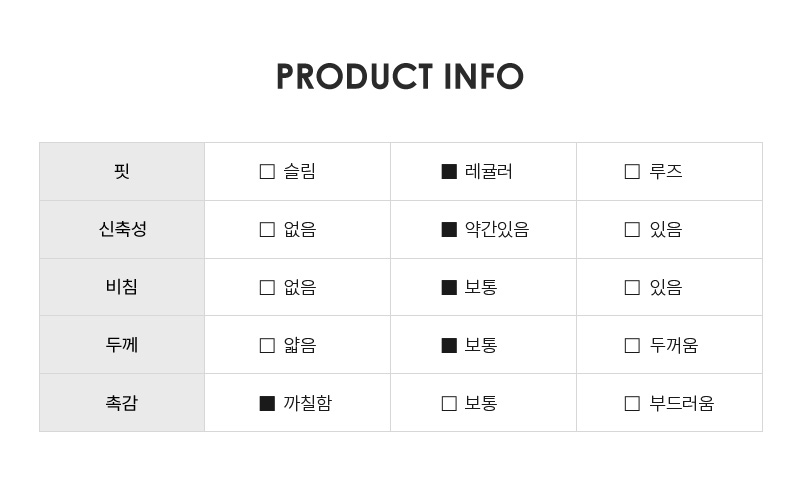This screenshot has height=497, width=800.
Task: Tick the 얇음 thickness checkbox
Action: tap(267, 345)
